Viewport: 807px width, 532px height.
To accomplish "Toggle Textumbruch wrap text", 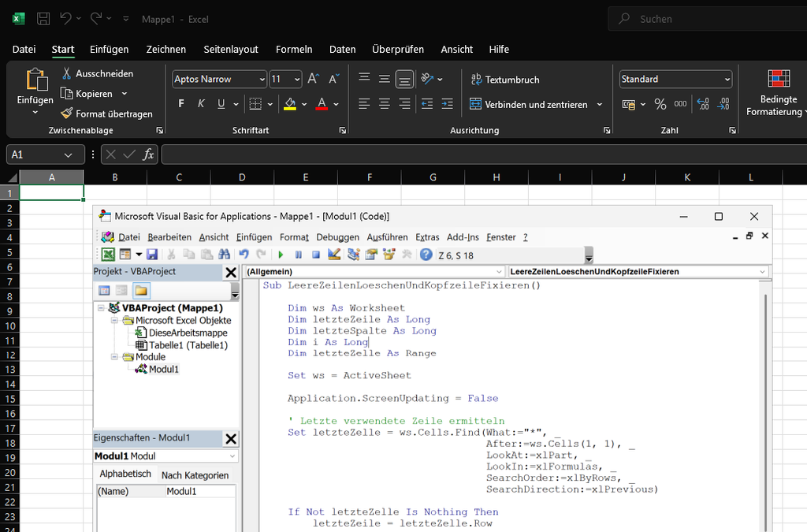I will (505, 80).
